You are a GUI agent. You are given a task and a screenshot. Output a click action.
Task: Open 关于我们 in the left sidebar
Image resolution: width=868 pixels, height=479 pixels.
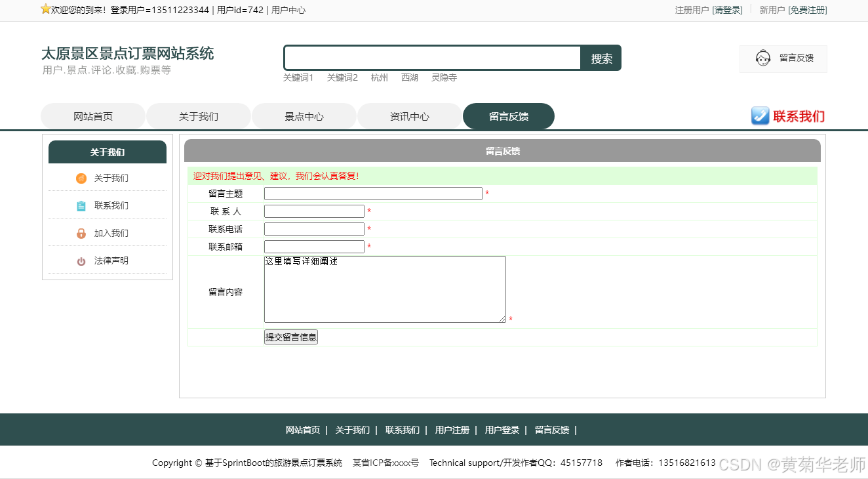click(x=111, y=178)
